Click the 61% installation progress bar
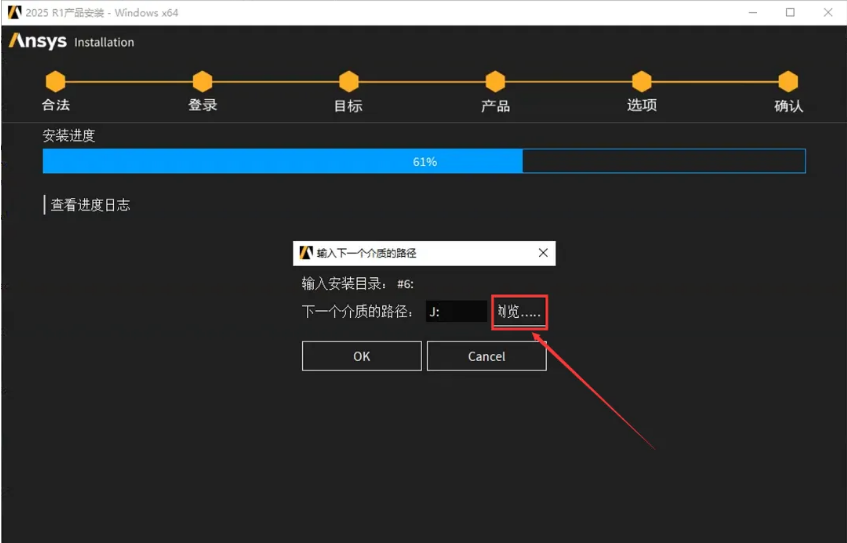 [x=424, y=161]
